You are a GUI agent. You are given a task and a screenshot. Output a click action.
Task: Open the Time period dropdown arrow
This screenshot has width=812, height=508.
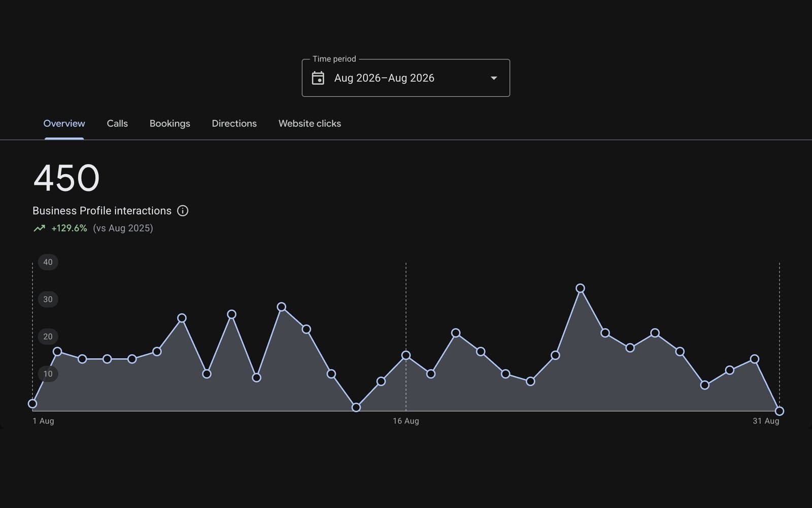click(494, 78)
